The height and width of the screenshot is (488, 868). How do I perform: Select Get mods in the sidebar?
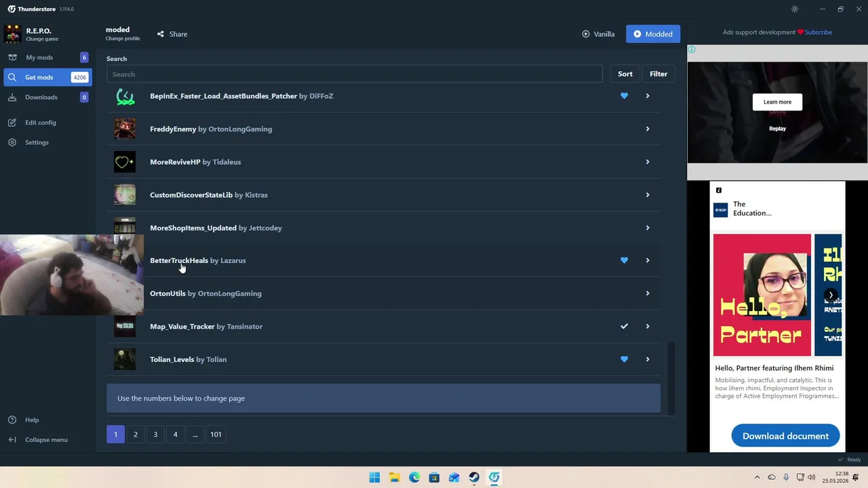pos(47,77)
